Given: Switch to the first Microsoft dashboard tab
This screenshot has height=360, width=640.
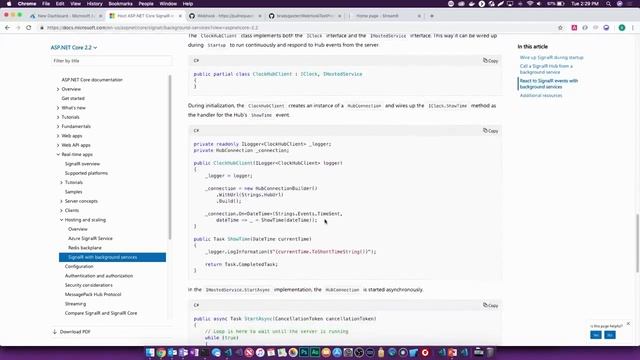Looking at the screenshot, I should (x=66, y=16).
